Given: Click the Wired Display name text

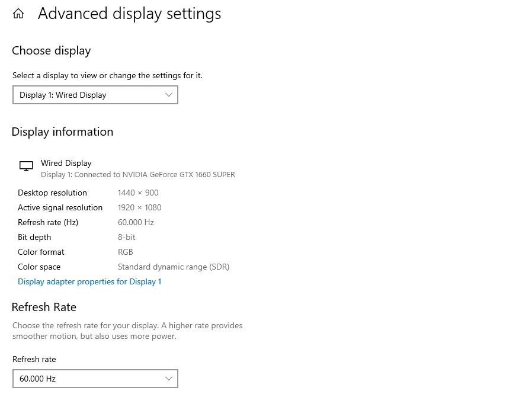Looking at the screenshot, I should tap(66, 164).
